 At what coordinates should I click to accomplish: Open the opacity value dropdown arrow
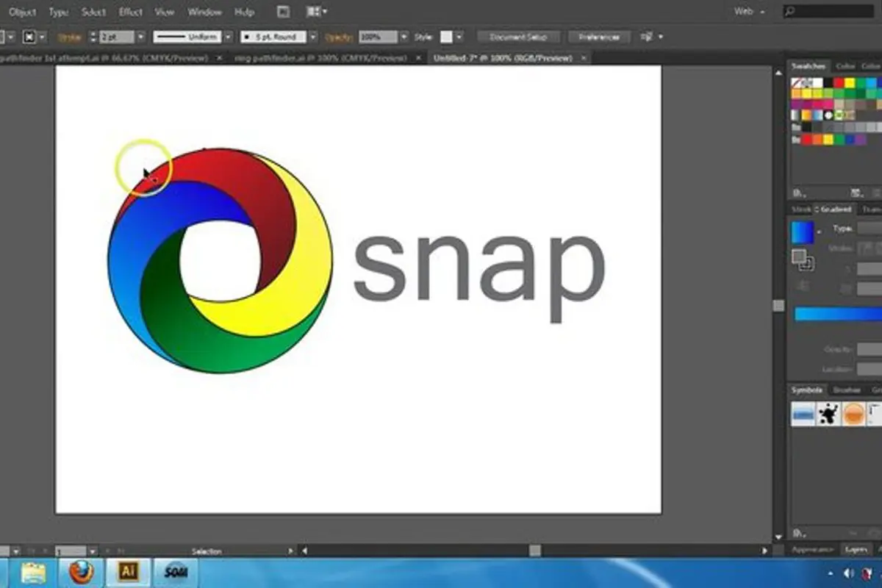404,37
